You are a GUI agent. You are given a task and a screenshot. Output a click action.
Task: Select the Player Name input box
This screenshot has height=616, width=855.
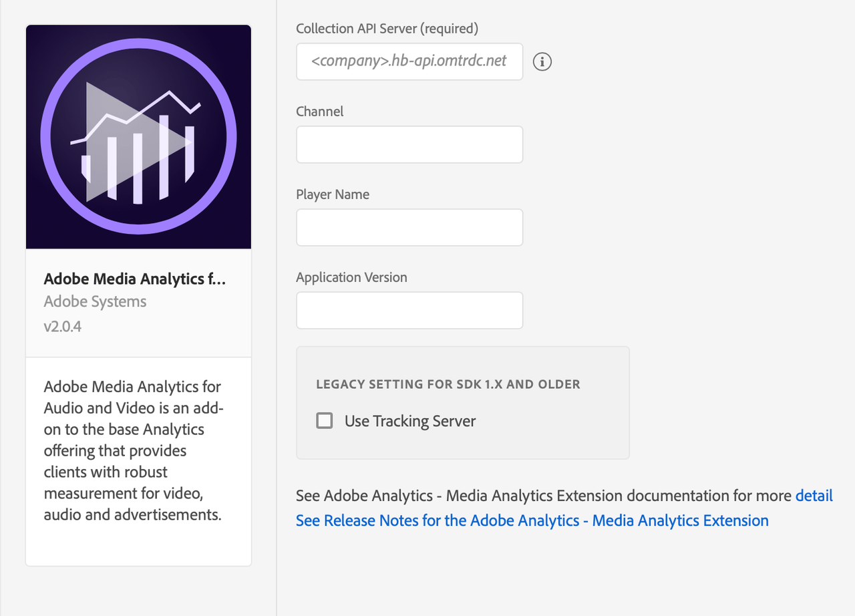point(409,227)
